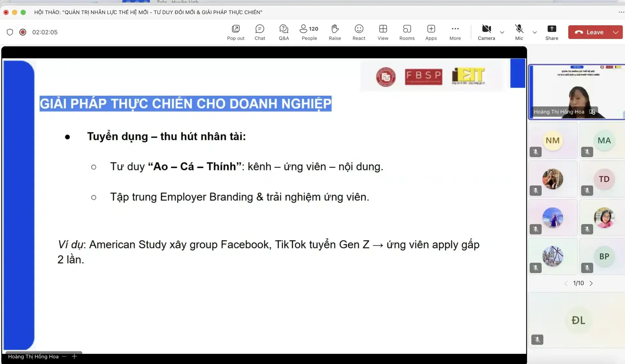The image size is (625, 364).
Task: Open microphone selection options
Action: [x=534, y=33]
